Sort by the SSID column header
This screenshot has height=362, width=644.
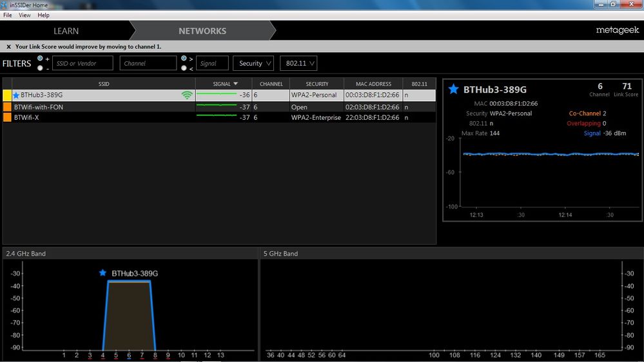tap(104, 84)
